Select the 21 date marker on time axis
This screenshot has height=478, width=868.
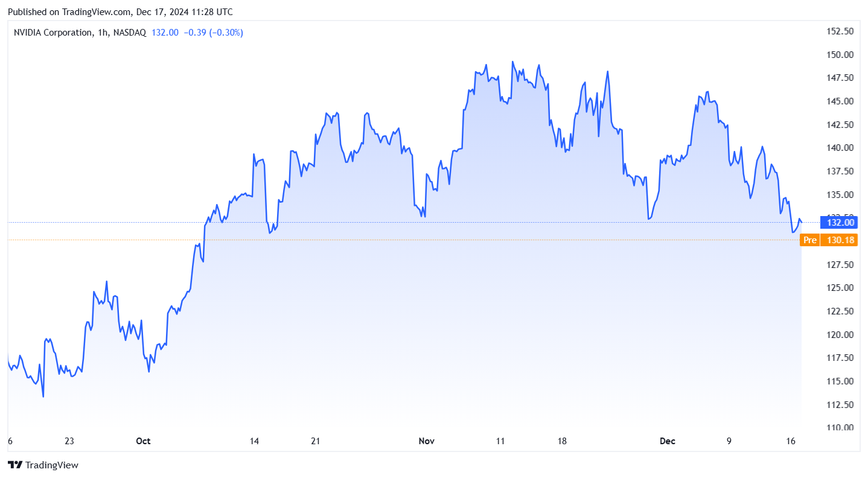(x=315, y=441)
